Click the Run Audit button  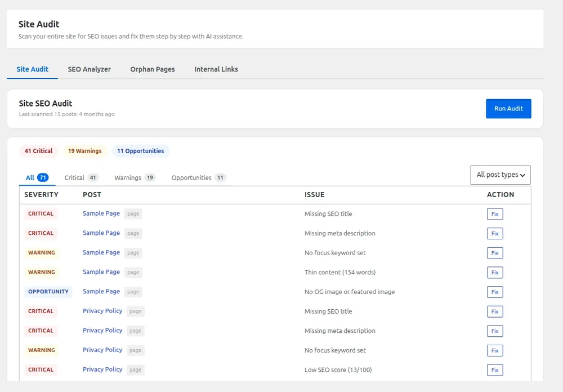click(508, 109)
